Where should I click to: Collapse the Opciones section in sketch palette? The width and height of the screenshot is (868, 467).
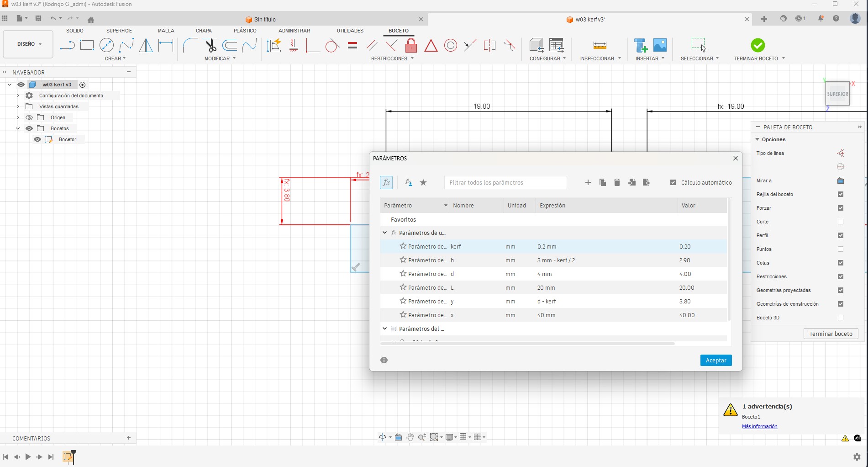[758, 139]
